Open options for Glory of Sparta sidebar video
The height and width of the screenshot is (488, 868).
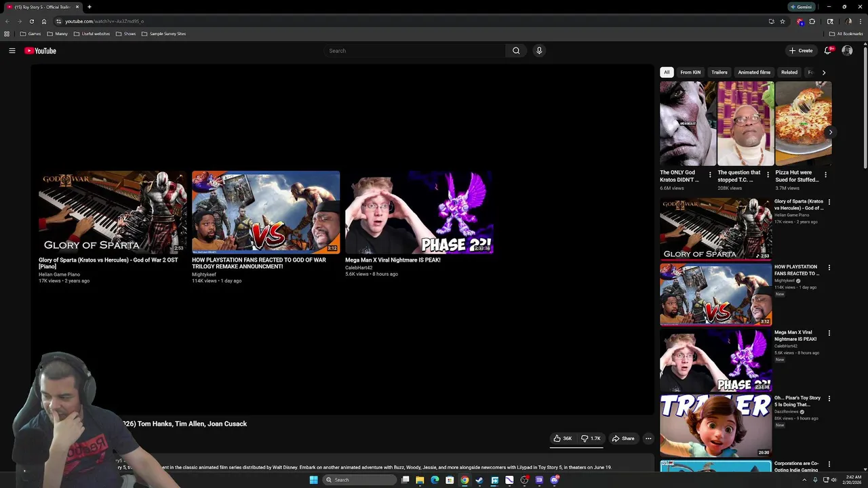coord(829,202)
